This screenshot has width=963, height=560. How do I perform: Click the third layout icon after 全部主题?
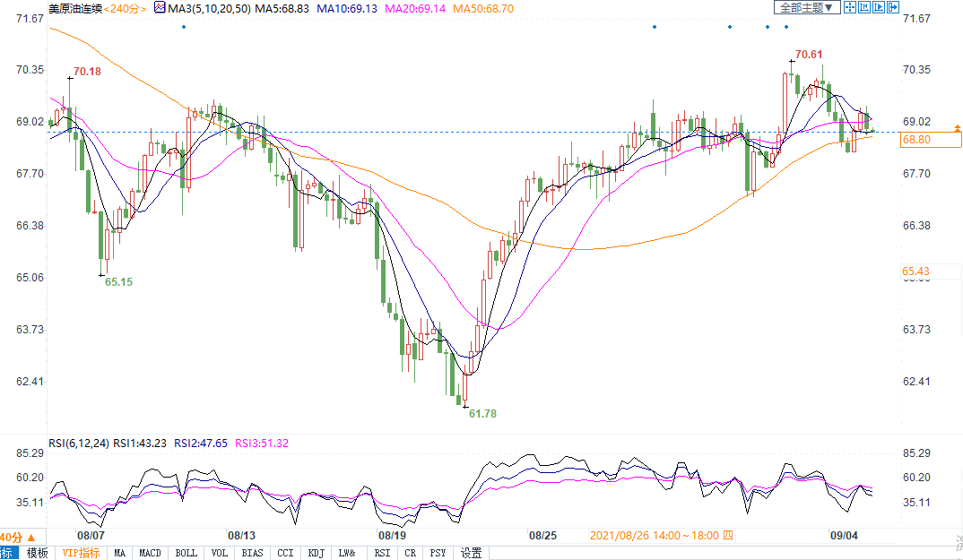click(x=879, y=7)
